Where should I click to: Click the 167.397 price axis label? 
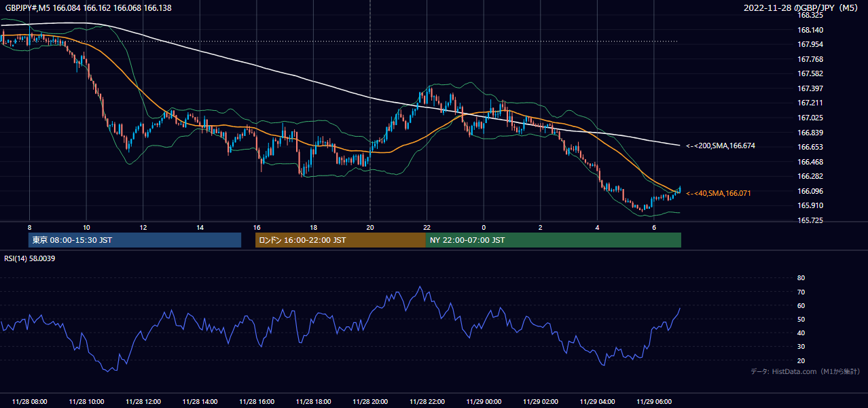click(x=810, y=88)
